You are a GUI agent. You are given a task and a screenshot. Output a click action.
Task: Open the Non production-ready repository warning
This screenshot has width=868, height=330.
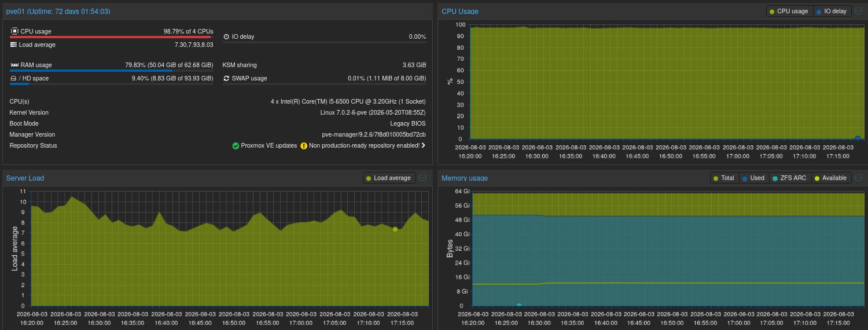364,146
